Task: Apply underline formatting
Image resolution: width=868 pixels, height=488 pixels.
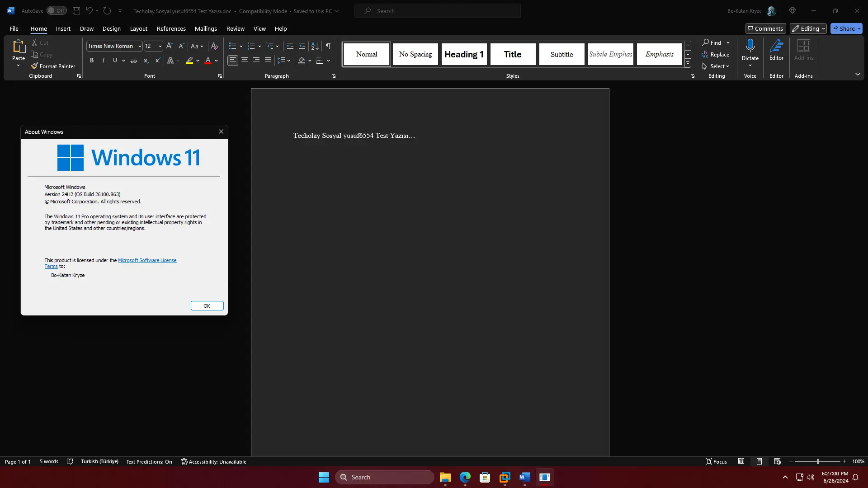Action: 115,61
